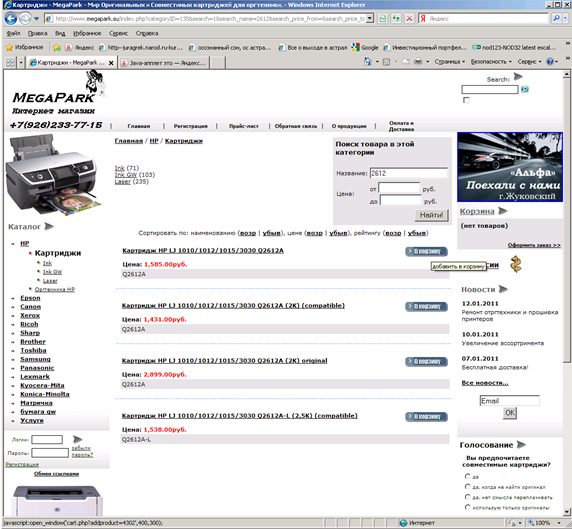Screen dimensions: 572x529
Task: Click the arrow icon beside Голосование
Action: [x=521, y=445]
